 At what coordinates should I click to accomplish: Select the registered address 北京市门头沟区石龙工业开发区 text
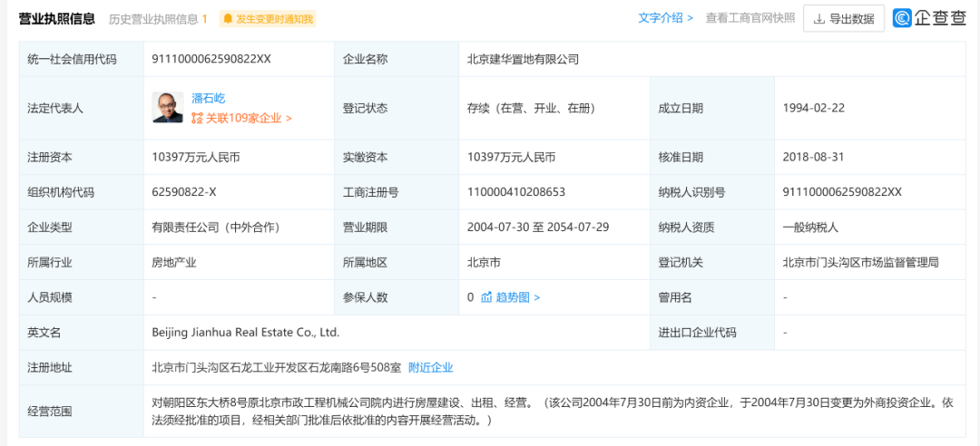coord(276,367)
